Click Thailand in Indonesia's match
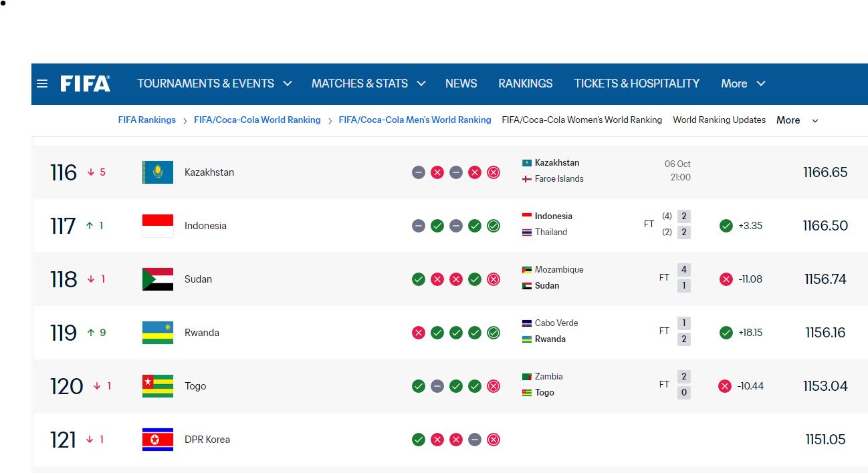Screen dimensions: 868x473 click(551, 232)
